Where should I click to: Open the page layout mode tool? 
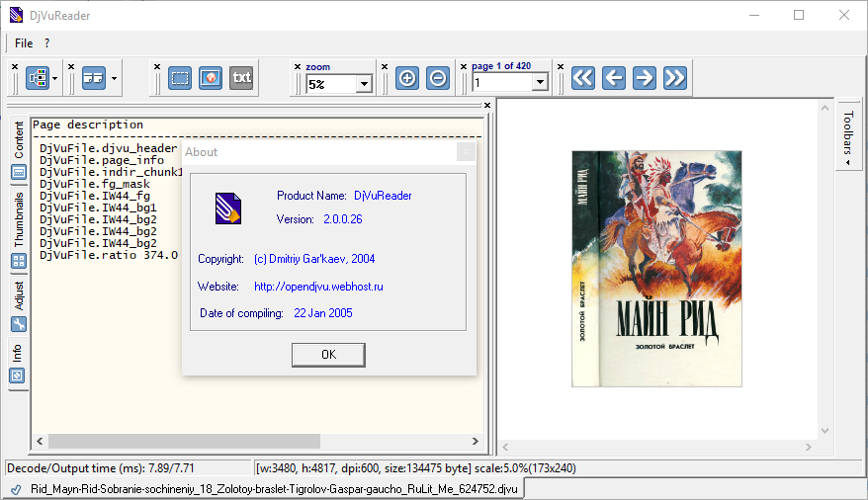click(x=38, y=78)
